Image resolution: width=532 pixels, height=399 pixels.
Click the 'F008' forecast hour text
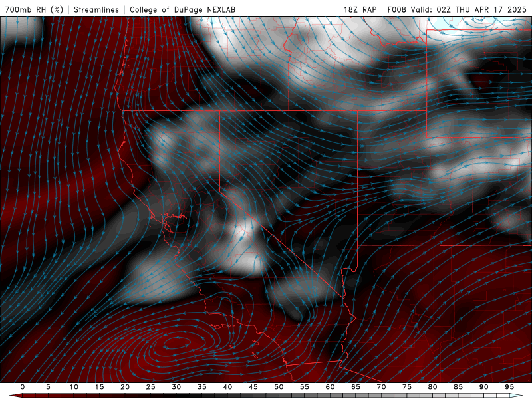[x=396, y=9]
